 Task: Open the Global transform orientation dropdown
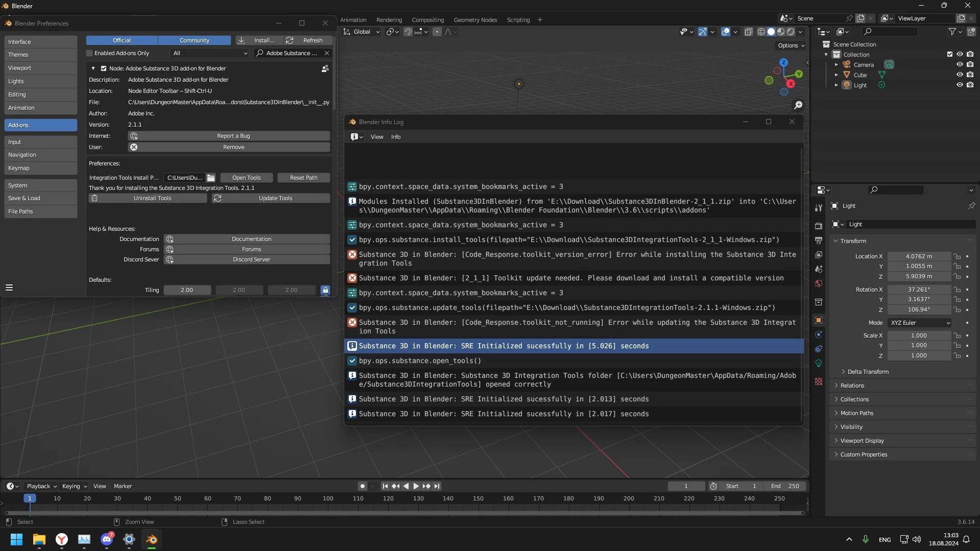pos(362,32)
